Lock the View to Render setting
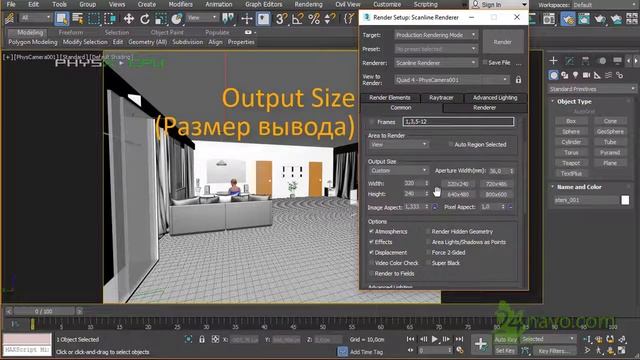 [518, 80]
